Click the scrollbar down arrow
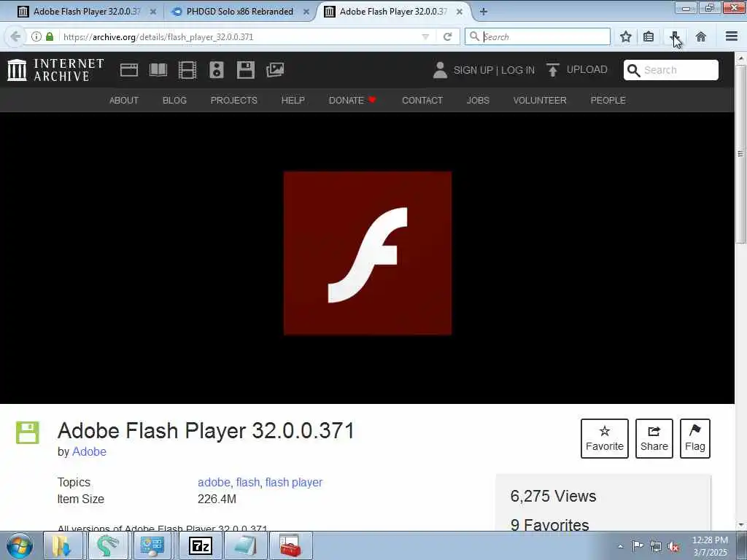Screen dimensions: 747x560 click(740, 525)
